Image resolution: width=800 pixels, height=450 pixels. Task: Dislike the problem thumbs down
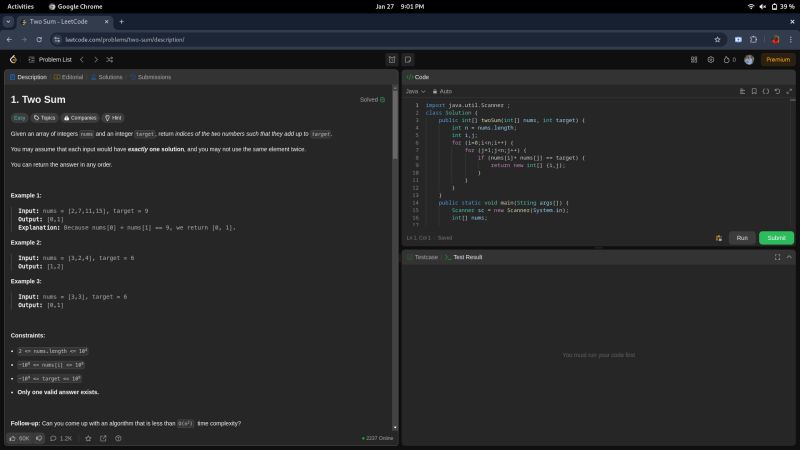pos(39,438)
